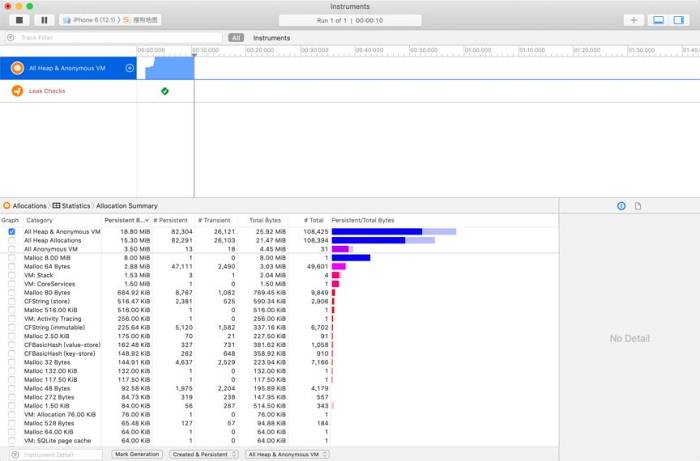
Task: Toggle the right inspector panel icon
Action: click(679, 20)
